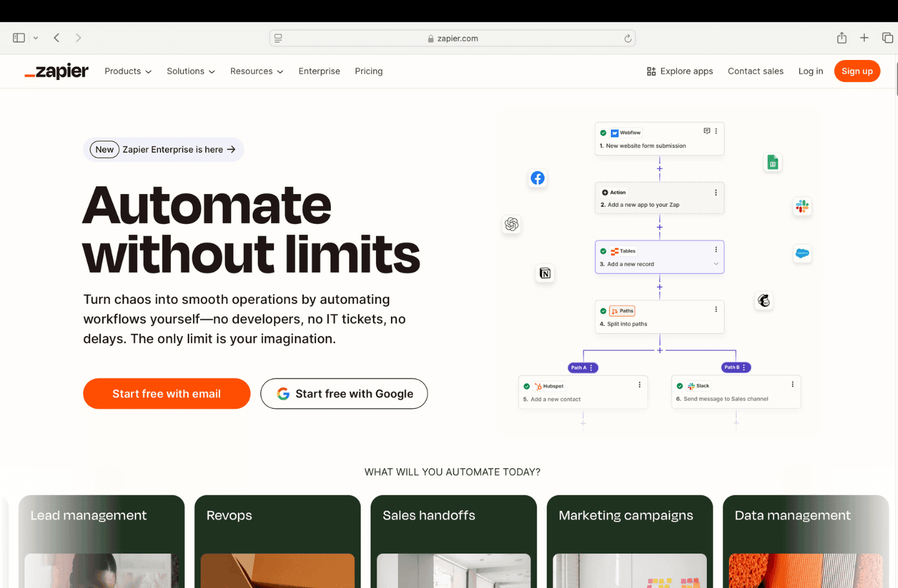This screenshot has width=898, height=588.
Task: Click the Notion icon near the workflow
Action: coord(545,273)
